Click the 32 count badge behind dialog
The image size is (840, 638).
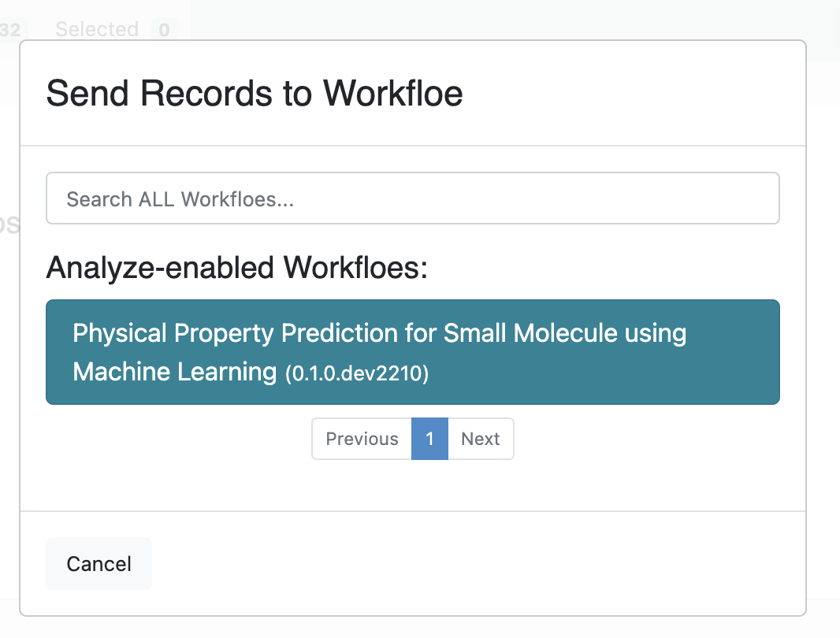pyautogui.click(x=10, y=29)
